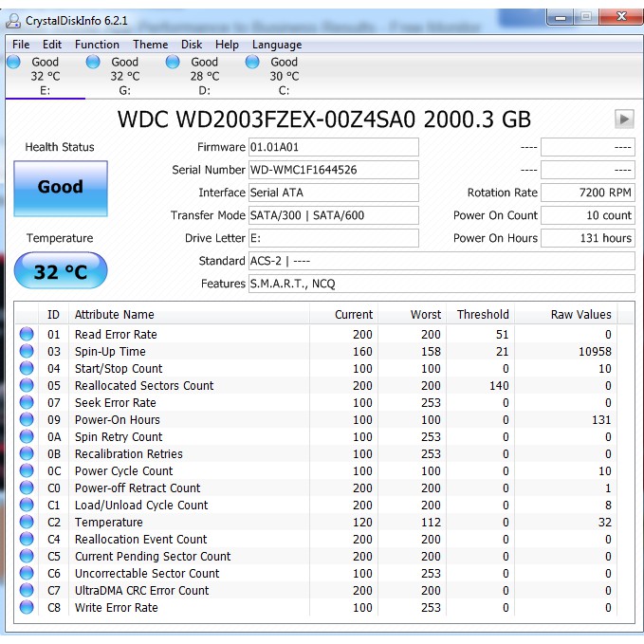Open the Disk menu
Viewport: 644px width, 644px height.
point(192,45)
